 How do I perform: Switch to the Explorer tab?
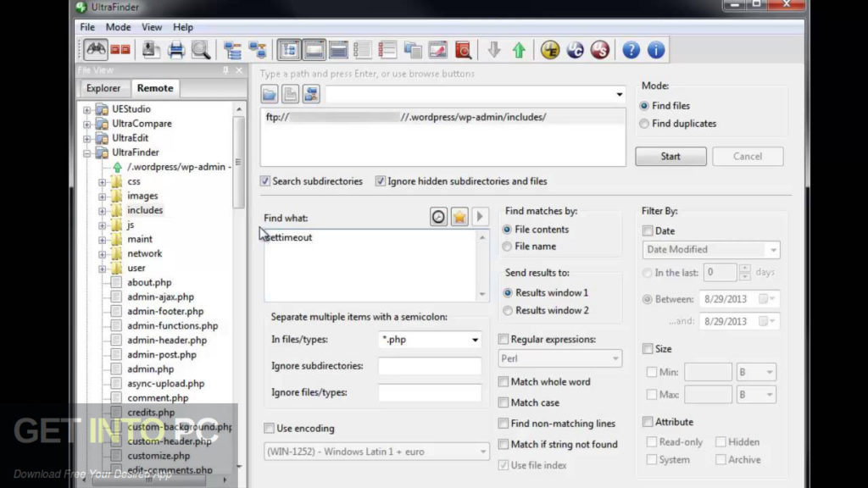pyautogui.click(x=103, y=88)
